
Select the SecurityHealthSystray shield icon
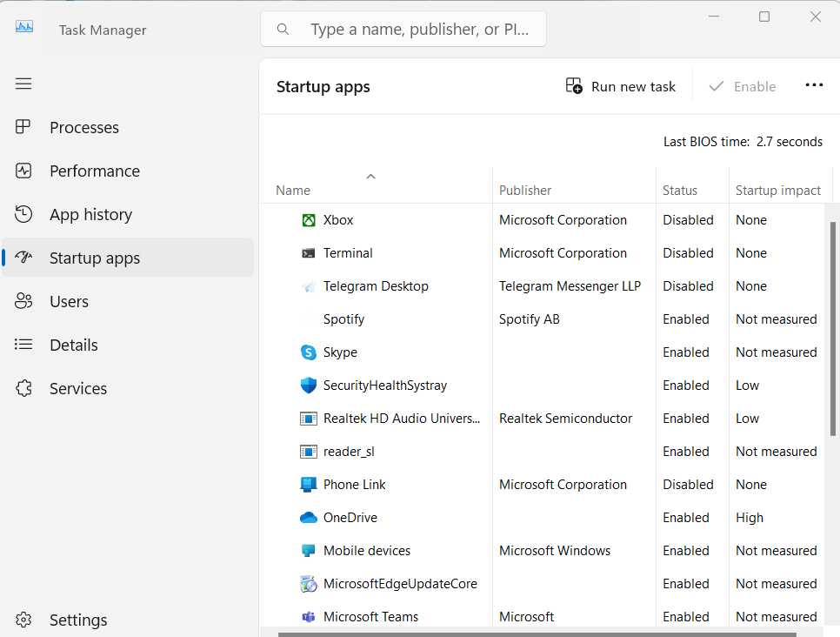tap(309, 386)
